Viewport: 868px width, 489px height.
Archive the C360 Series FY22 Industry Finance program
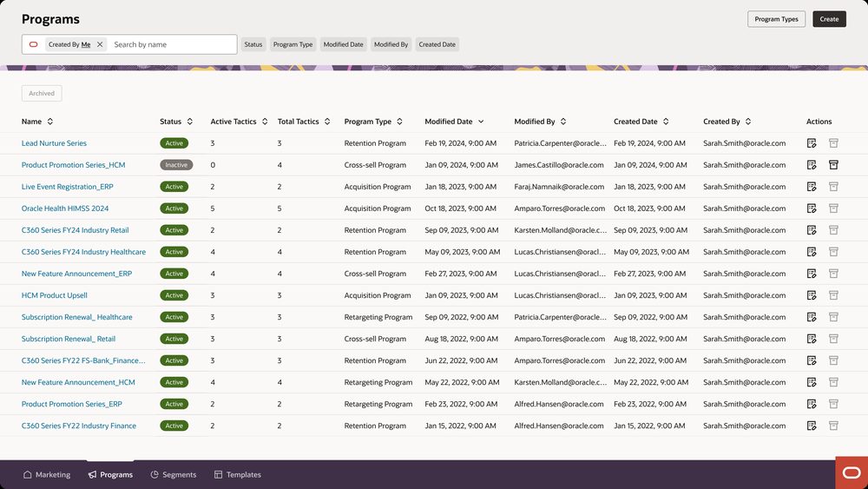tap(833, 426)
